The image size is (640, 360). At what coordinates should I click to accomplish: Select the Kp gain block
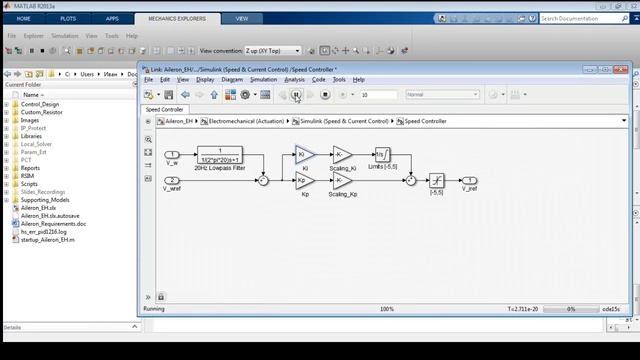tap(304, 180)
